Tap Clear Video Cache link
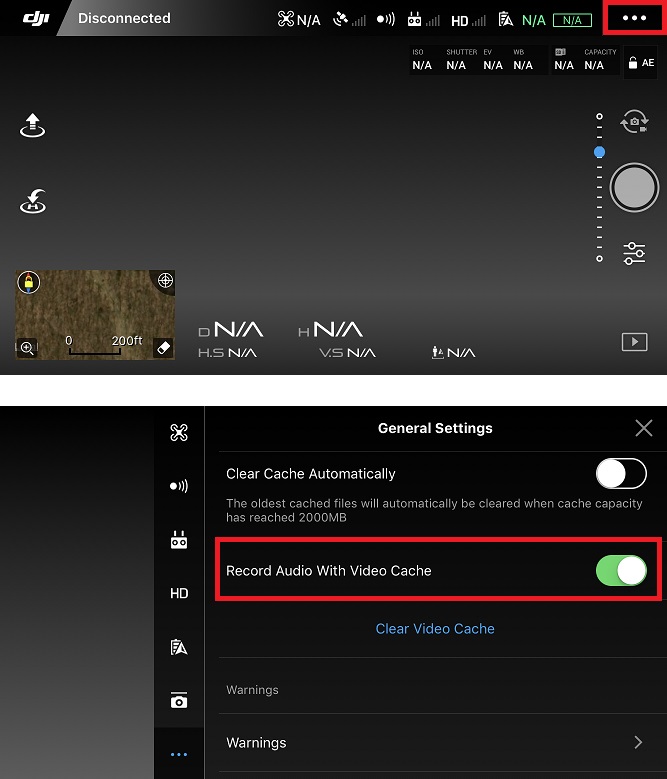The height and width of the screenshot is (779, 667). pos(435,628)
